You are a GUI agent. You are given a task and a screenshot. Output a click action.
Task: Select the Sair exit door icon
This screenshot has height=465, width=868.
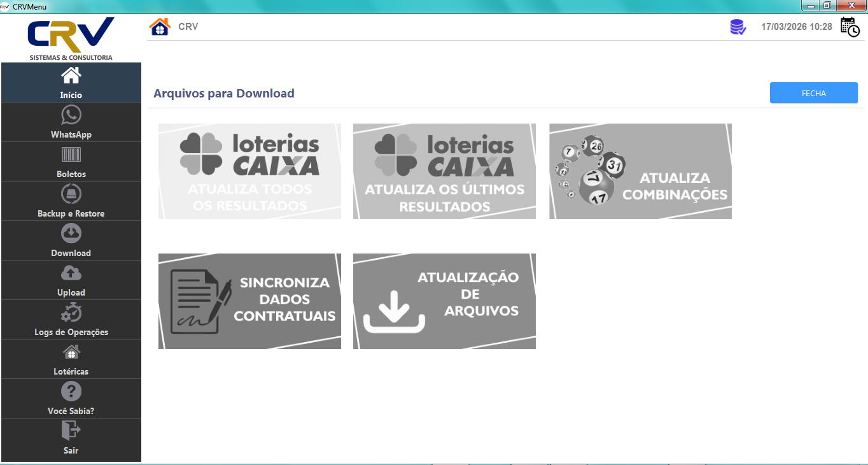click(71, 431)
